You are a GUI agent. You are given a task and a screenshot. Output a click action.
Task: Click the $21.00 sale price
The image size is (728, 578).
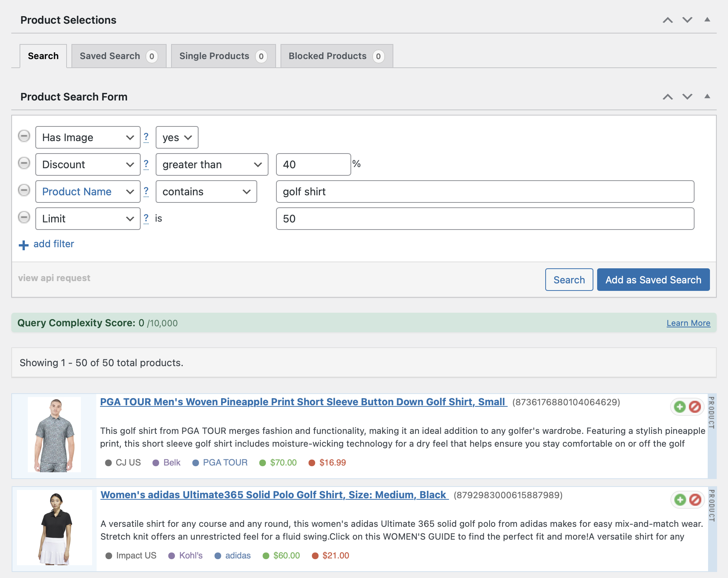point(336,555)
